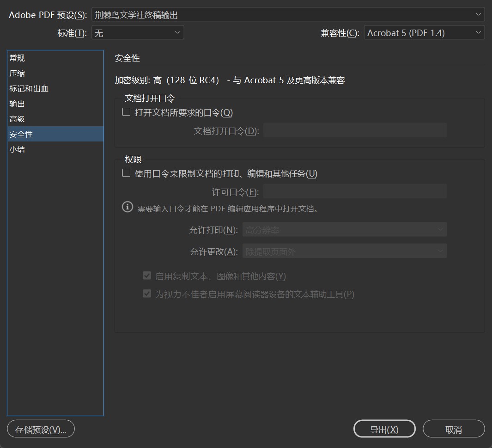
Task: Click the 导出 button
Action: pos(384,429)
